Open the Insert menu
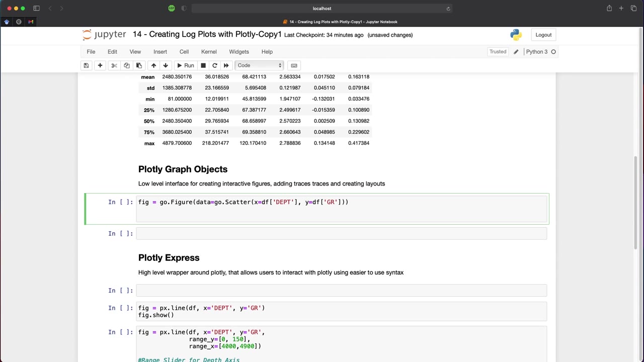Image resolution: width=644 pixels, height=362 pixels. pos(160,52)
